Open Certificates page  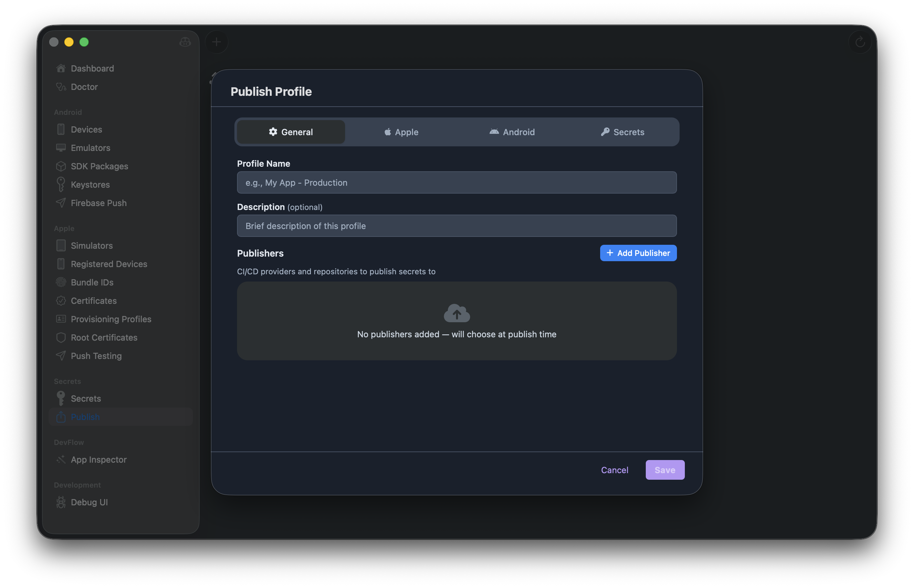(x=121, y=301)
